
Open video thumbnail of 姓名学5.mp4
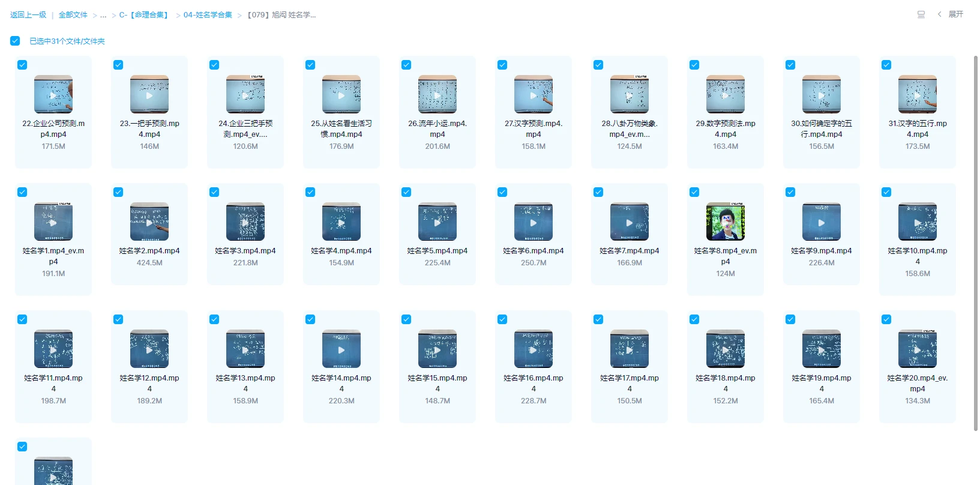point(437,221)
